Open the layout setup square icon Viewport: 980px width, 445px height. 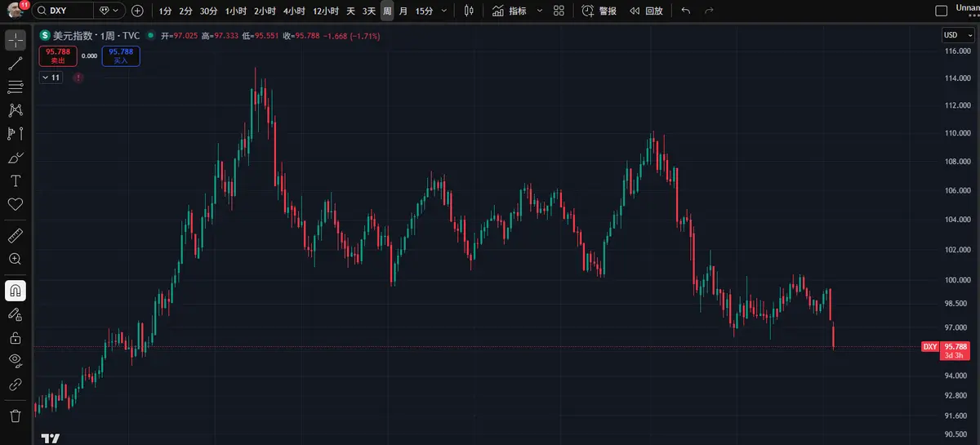[943, 11]
